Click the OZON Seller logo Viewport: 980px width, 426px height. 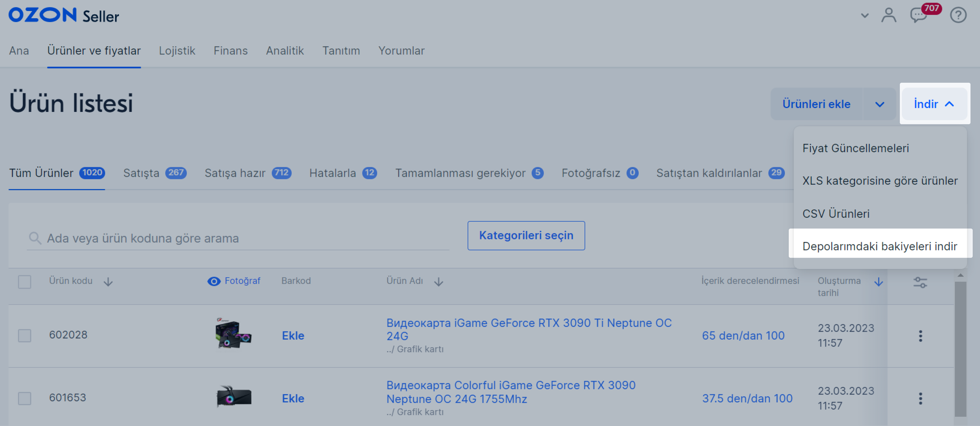[64, 16]
